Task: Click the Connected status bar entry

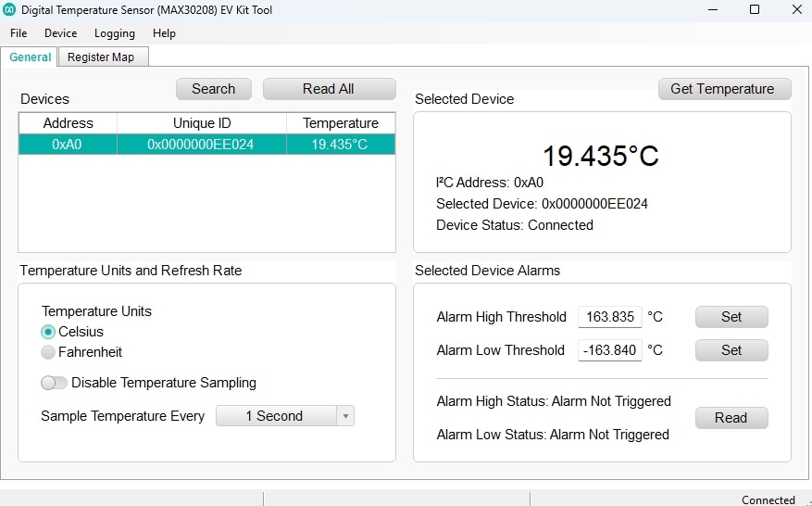Action: point(768,500)
